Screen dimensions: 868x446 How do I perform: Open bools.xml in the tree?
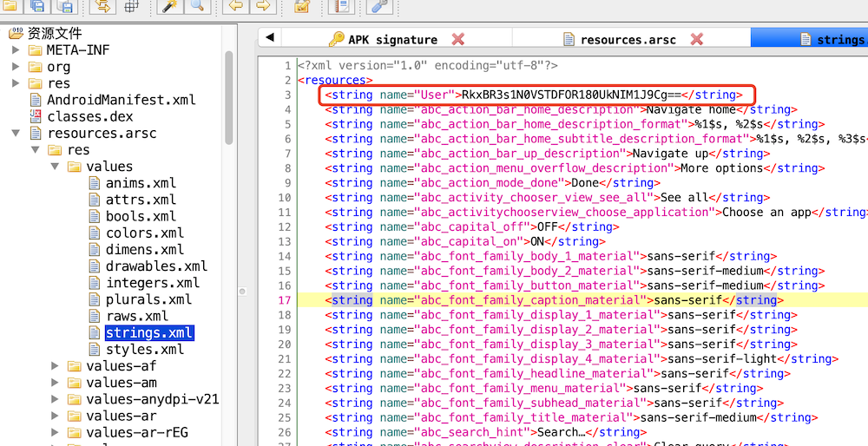point(141,216)
